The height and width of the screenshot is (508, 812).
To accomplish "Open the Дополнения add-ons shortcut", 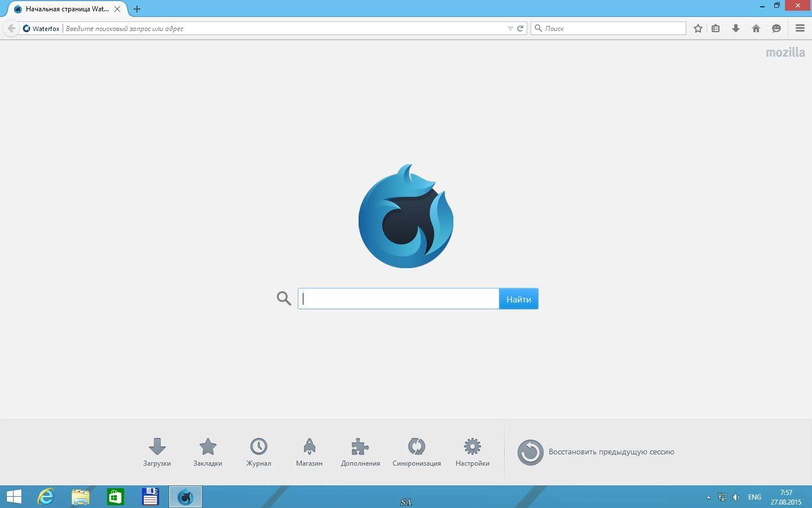I will pos(360,452).
